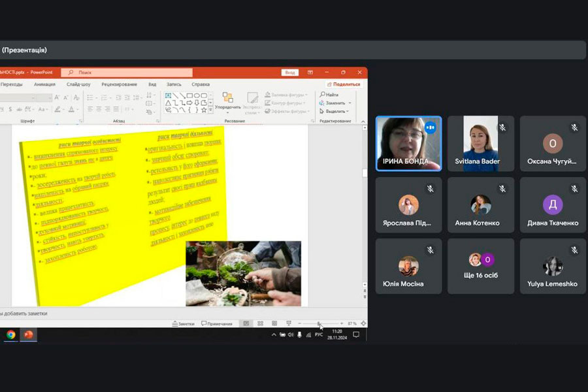This screenshot has width=588, height=392.
Task: Open the Шрифт dialog launcher
Action: pyautogui.click(x=80, y=121)
